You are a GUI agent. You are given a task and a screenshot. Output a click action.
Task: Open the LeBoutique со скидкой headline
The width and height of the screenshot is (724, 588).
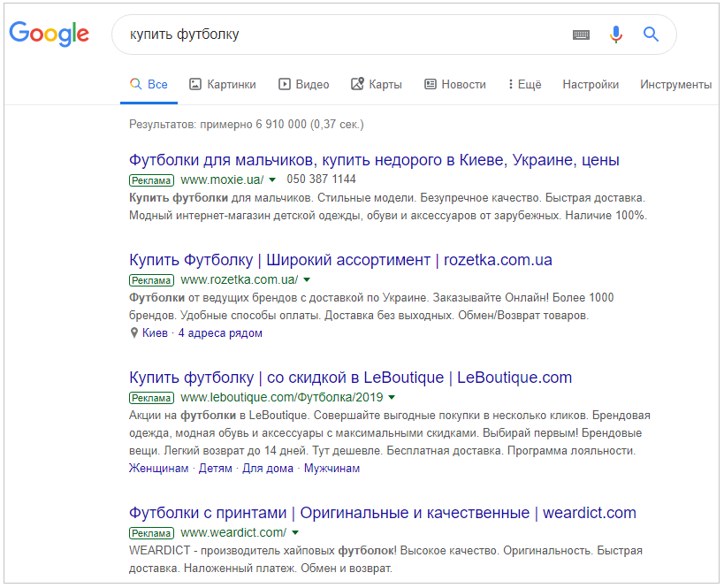point(350,378)
